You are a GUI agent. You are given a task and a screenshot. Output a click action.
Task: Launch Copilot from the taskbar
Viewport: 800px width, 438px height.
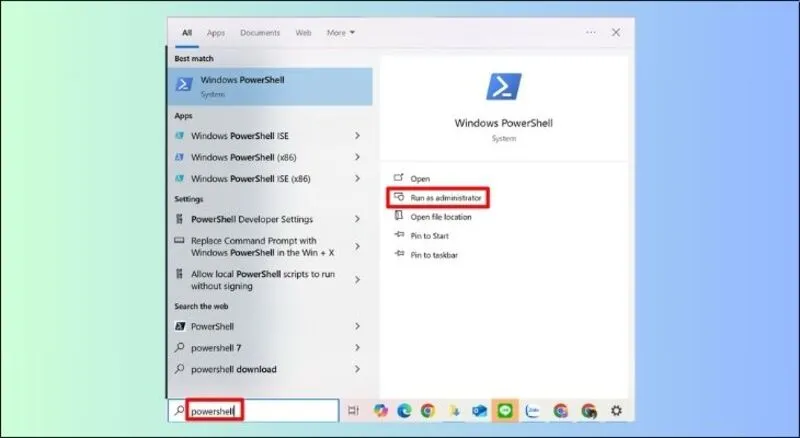click(380, 410)
